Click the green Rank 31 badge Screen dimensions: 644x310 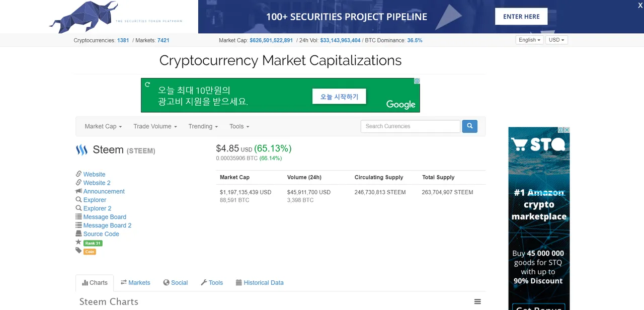pos(93,243)
